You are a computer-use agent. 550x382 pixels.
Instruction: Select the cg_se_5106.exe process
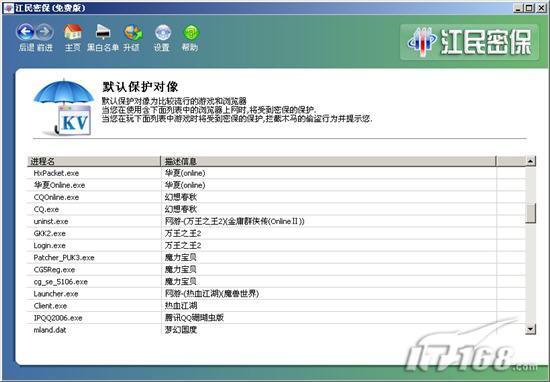coord(61,282)
